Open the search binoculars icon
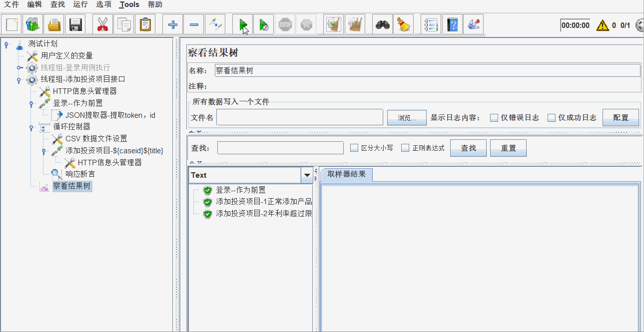This screenshot has width=644, height=332. point(382,24)
